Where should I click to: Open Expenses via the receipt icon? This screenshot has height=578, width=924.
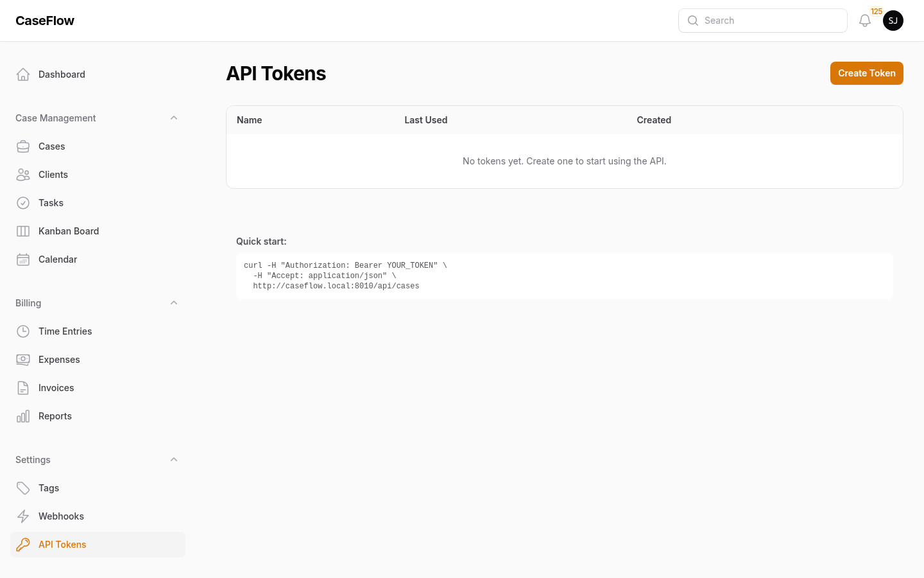23,360
